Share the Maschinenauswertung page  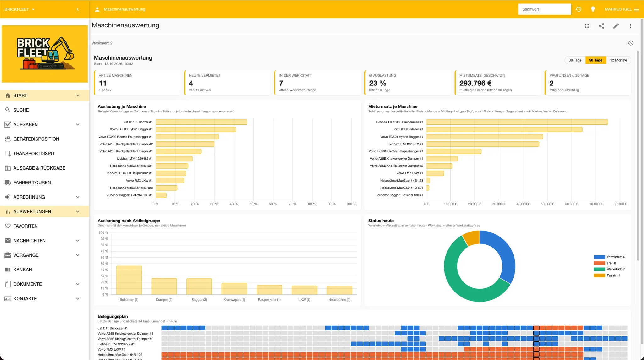[x=602, y=26]
